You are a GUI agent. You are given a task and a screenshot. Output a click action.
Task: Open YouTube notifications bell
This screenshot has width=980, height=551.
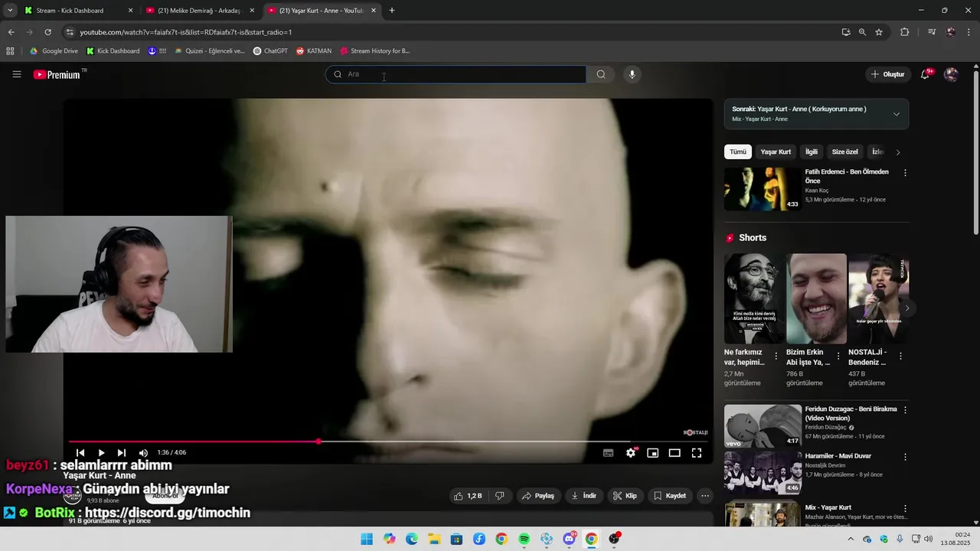[x=926, y=74]
